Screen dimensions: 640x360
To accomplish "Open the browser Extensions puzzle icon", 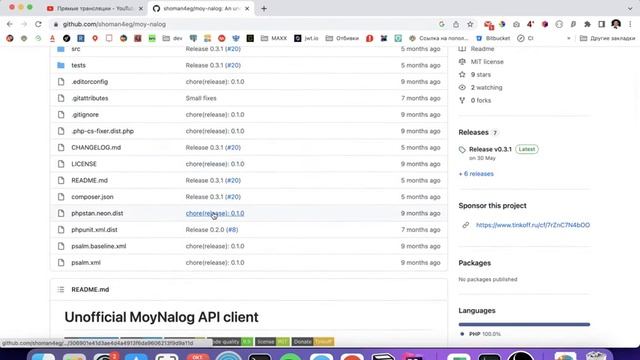I will click(x=587, y=24).
